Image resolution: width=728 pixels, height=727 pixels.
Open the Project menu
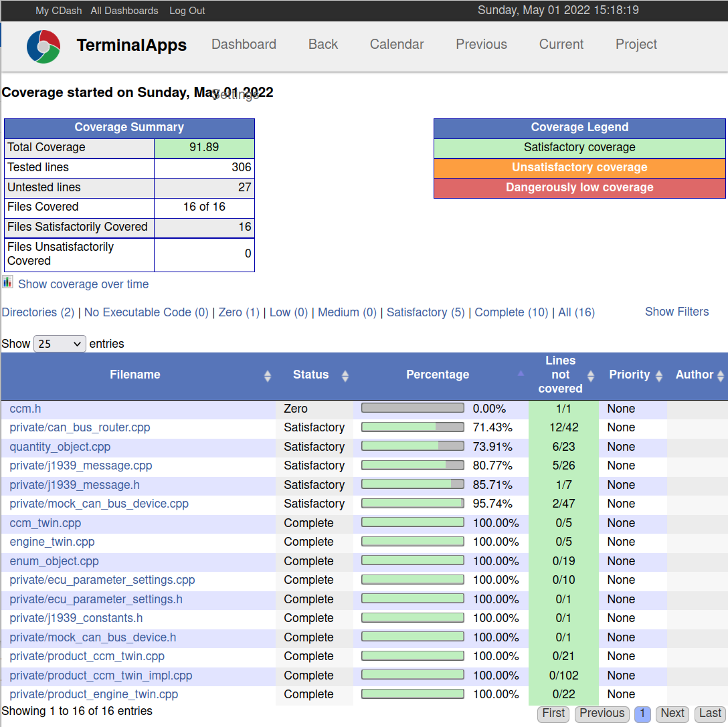tap(636, 44)
